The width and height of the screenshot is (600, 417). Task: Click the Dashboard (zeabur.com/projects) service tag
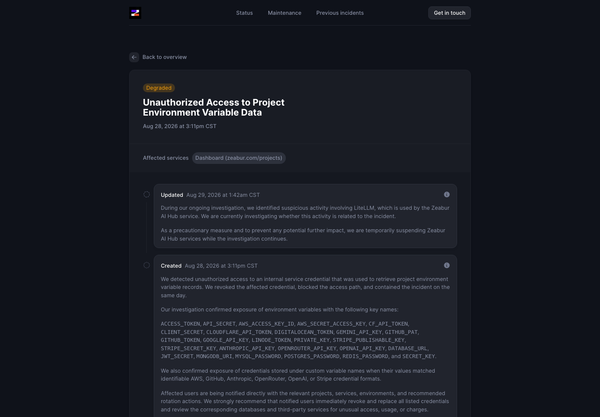coord(239,158)
